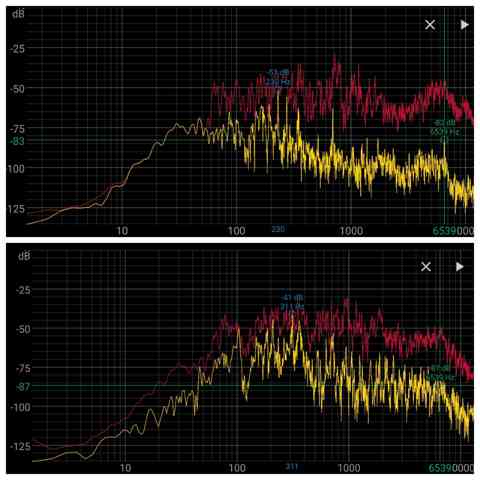Click the dB axis label in the upper graph
Viewport: 480px width, 480px height.
tap(18, 14)
